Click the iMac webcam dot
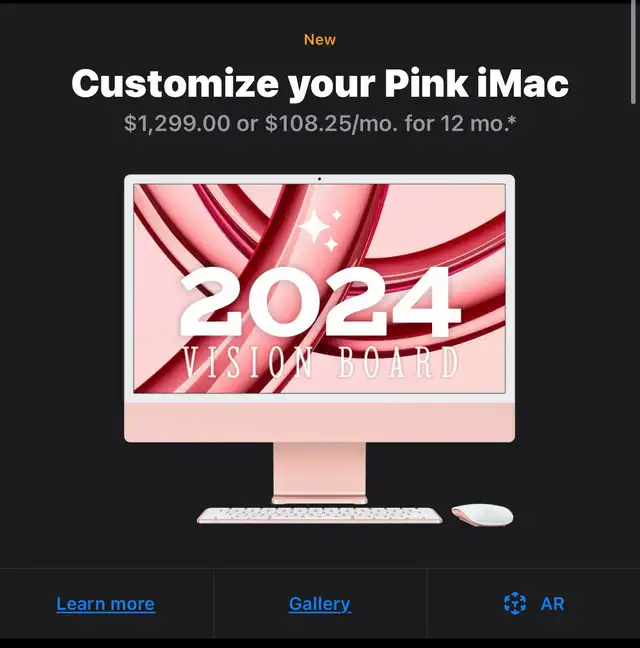 point(319,179)
